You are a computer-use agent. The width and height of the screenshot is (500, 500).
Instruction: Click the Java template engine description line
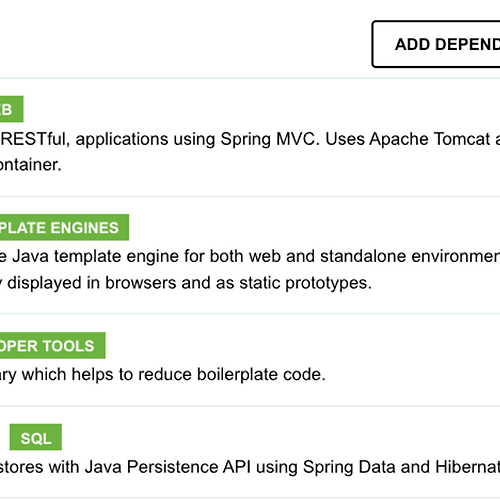[x=250, y=256]
